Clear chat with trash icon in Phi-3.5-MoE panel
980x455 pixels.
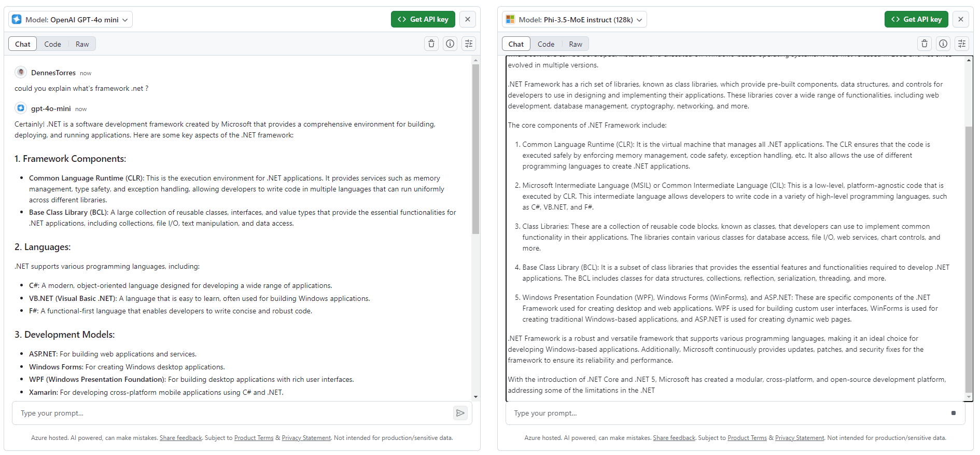click(x=925, y=44)
